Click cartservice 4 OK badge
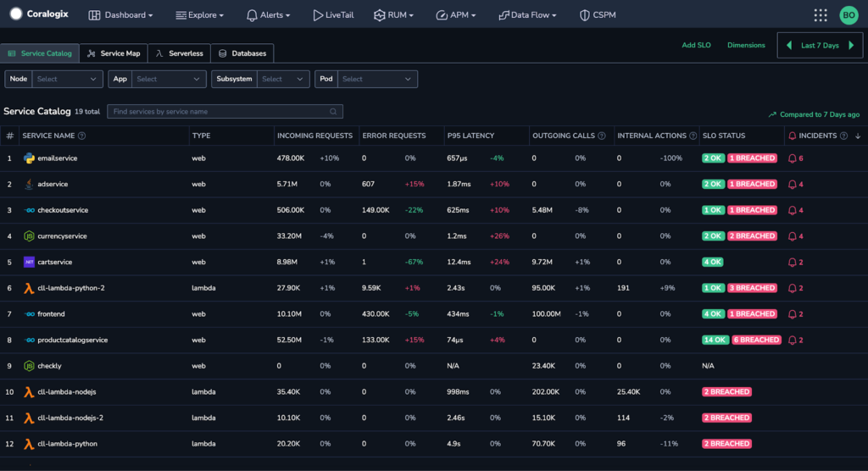 pos(712,263)
